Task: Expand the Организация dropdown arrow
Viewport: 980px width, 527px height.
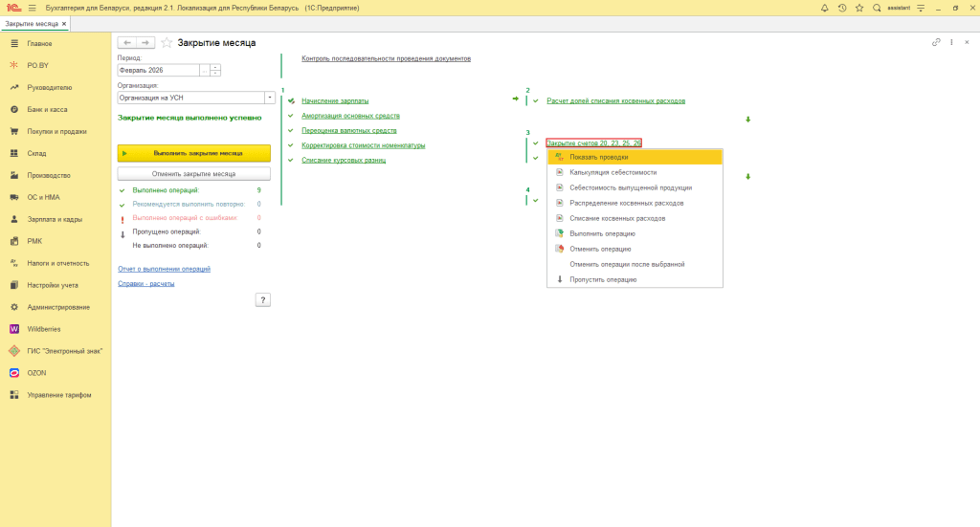Action: tap(270, 98)
